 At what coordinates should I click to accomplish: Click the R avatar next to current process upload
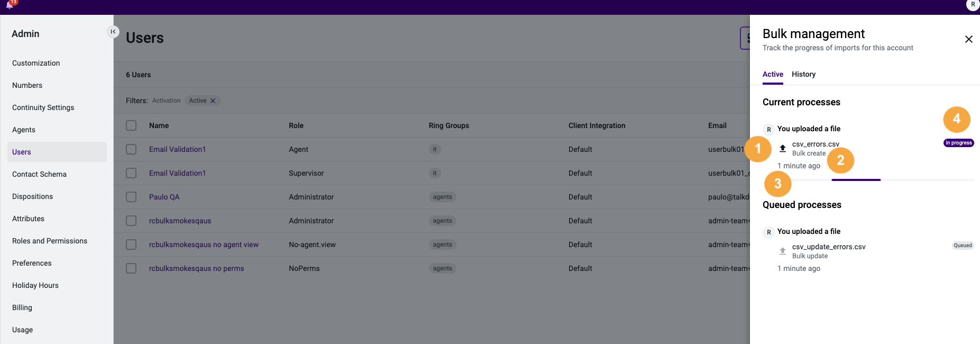pyautogui.click(x=768, y=129)
